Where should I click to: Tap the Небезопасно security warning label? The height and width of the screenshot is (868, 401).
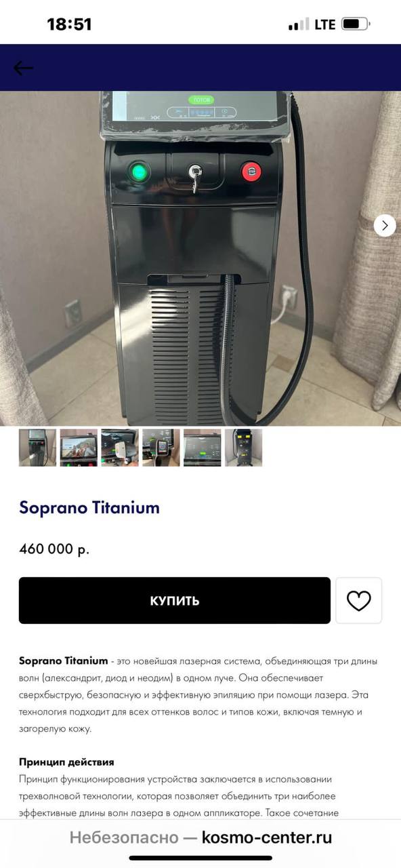(123, 837)
